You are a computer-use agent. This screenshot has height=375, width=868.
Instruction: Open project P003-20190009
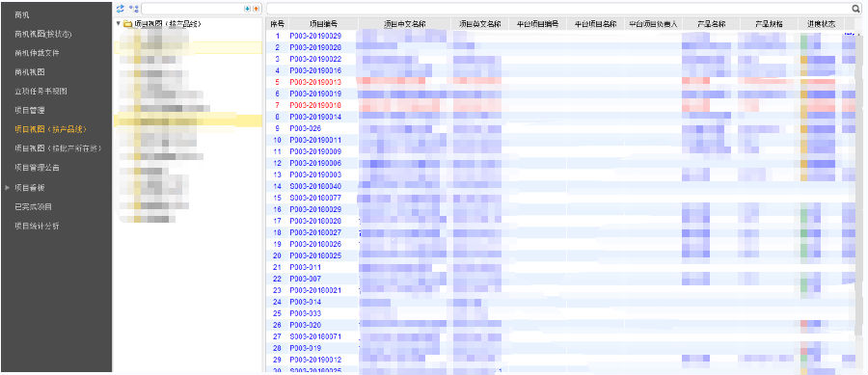pos(315,151)
